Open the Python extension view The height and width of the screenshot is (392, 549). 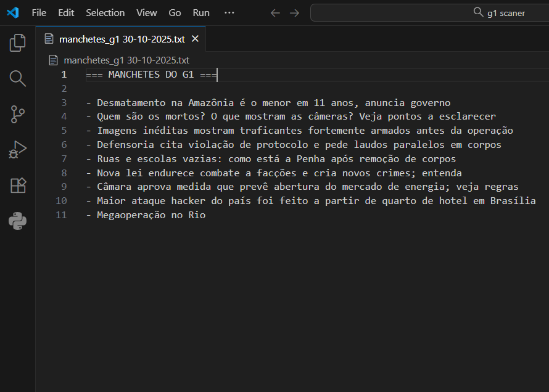[x=18, y=221]
